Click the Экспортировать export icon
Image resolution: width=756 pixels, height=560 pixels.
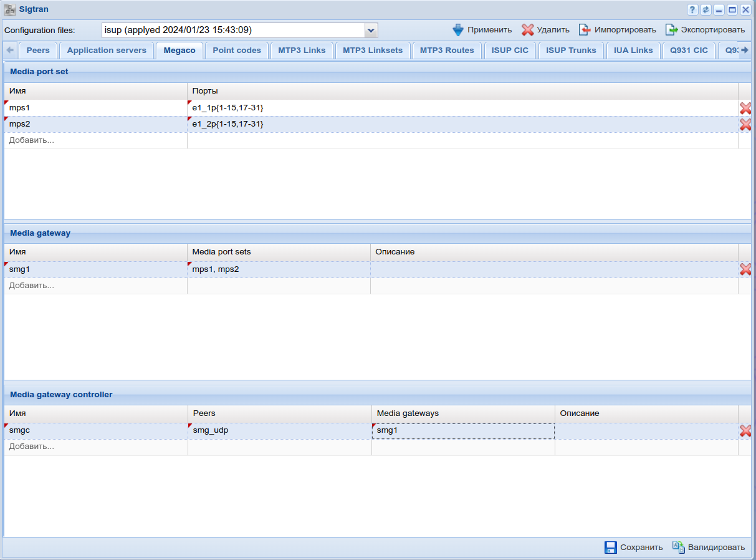point(671,30)
